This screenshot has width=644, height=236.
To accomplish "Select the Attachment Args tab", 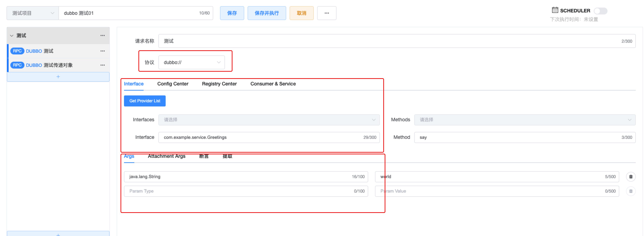I will click(x=167, y=156).
